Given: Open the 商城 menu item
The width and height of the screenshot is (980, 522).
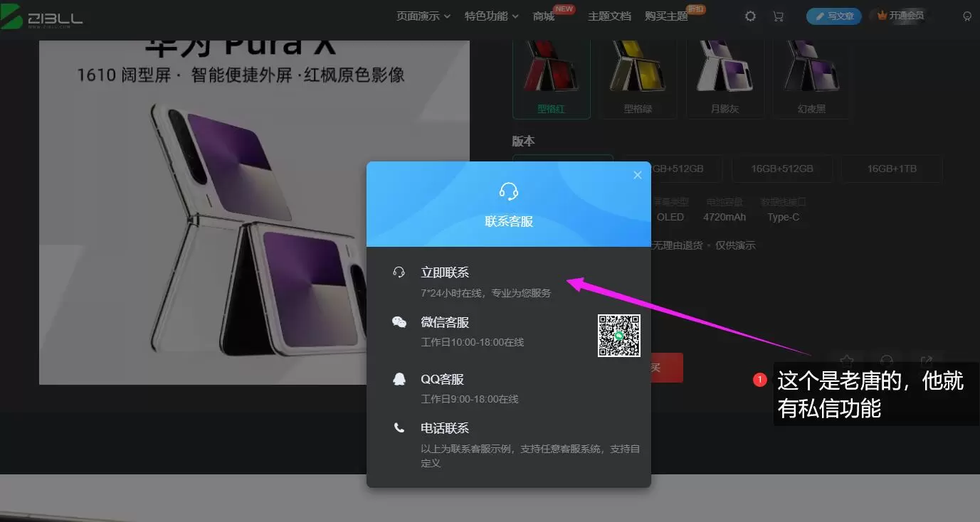Looking at the screenshot, I should [x=544, y=16].
